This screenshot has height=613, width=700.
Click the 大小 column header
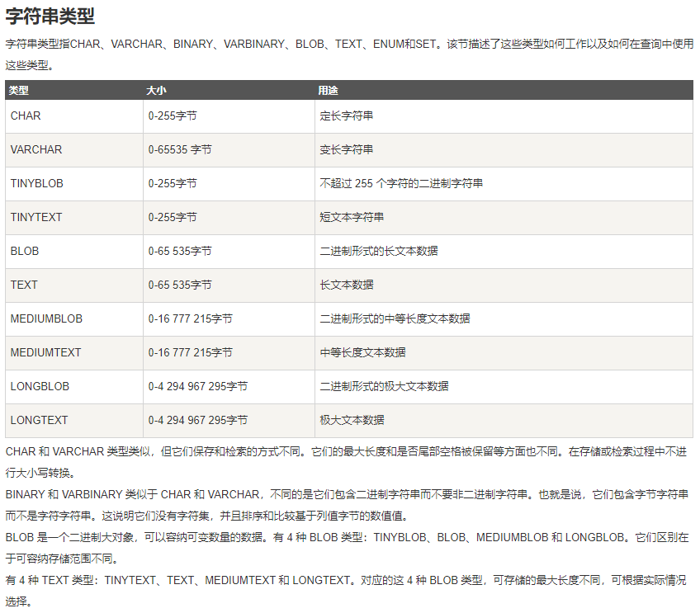coord(156,90)
